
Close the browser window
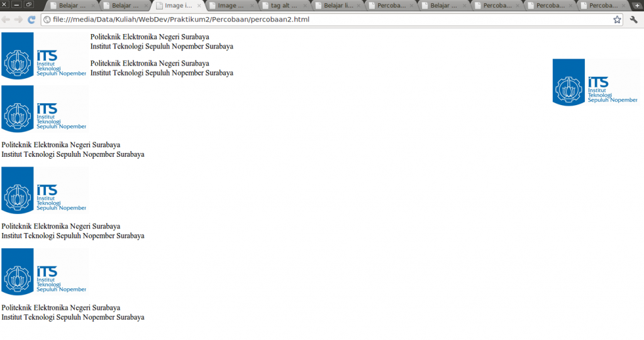(x=4, y=5)
